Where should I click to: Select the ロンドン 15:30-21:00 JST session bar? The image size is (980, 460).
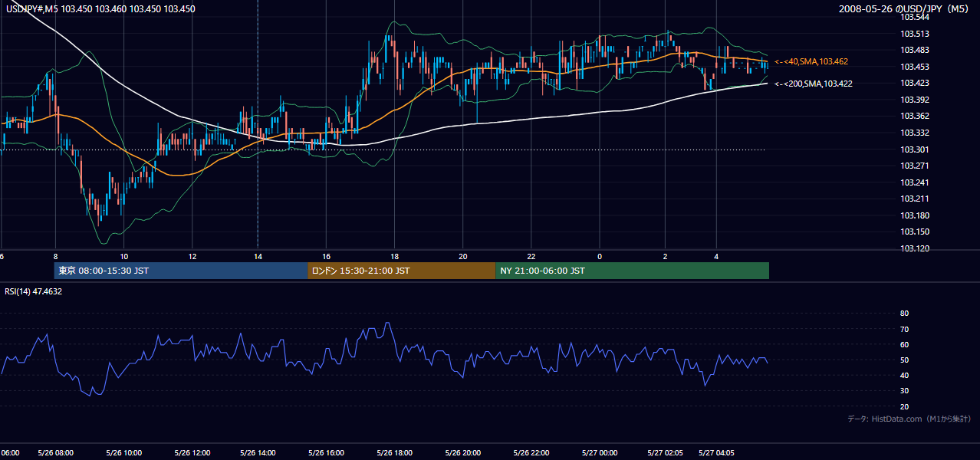point(402,271)
